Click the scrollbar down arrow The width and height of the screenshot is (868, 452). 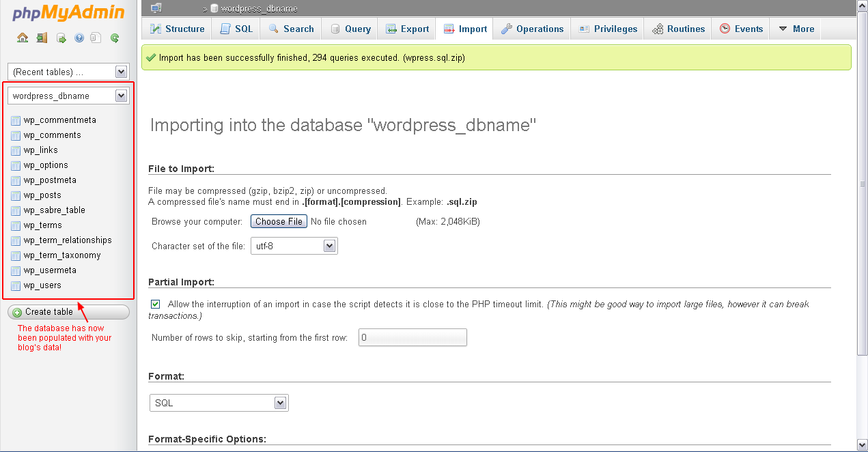[863, 445]
